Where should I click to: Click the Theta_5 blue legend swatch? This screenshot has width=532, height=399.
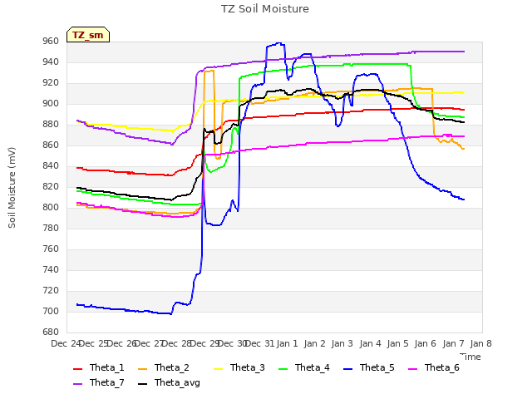(347, 369)
